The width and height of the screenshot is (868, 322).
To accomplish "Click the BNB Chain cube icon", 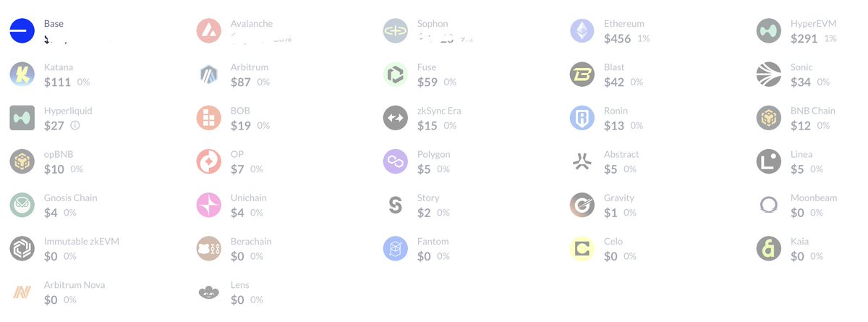I will click(769, 118).
